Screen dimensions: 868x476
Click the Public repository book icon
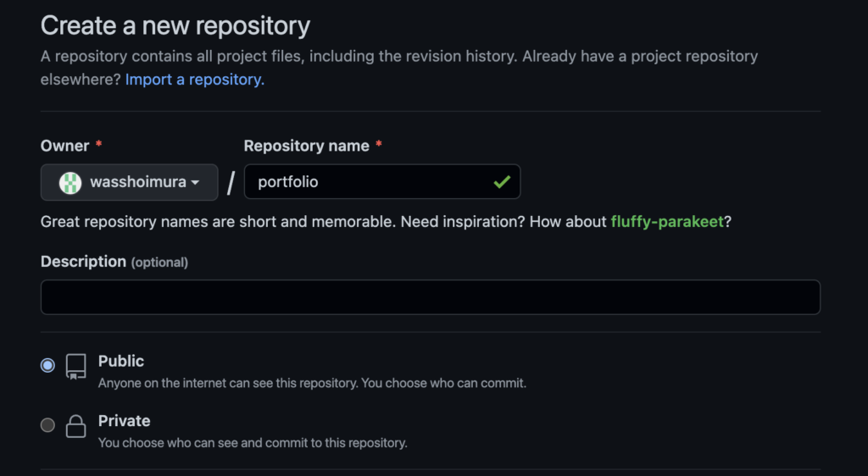[75, 367]
